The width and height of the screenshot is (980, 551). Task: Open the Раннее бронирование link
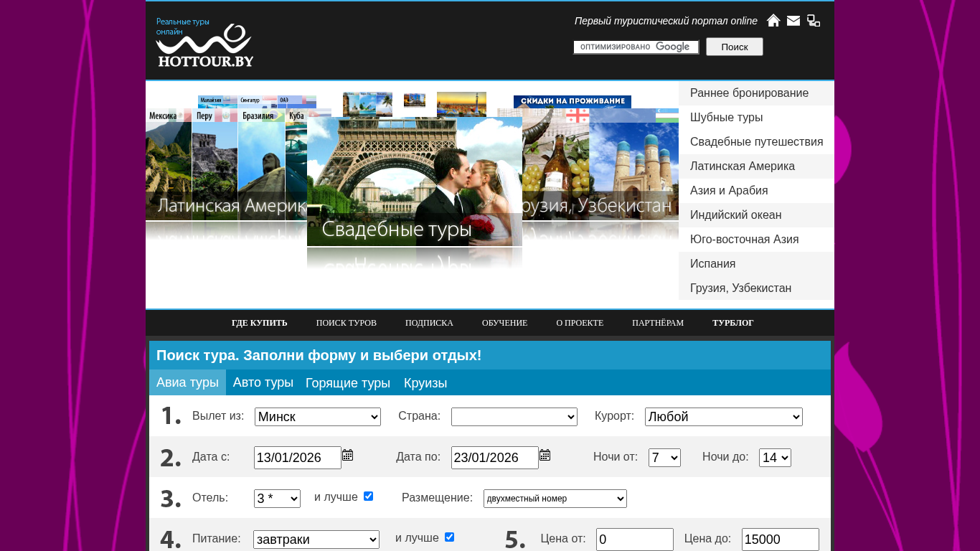749,93
